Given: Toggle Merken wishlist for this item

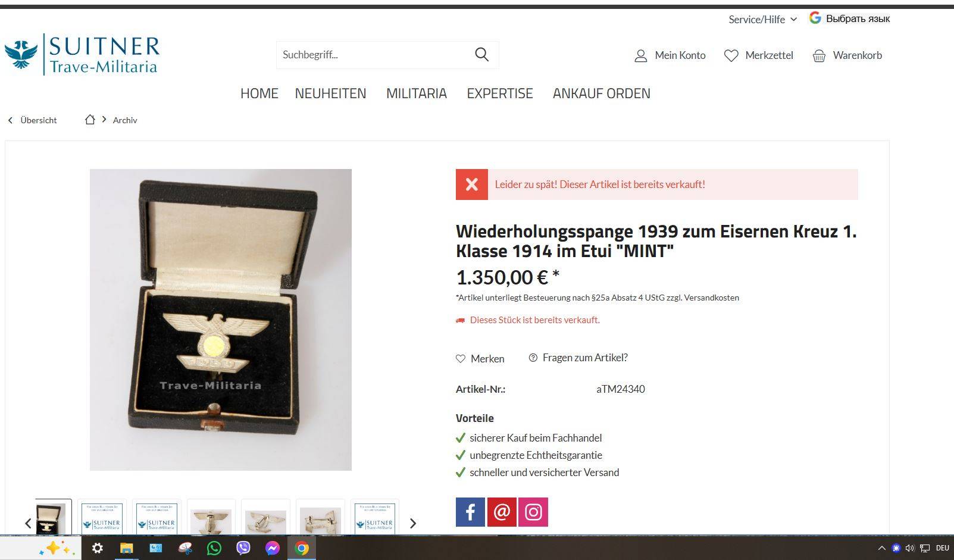Looking at the screenshot, I should coord(480,358).
